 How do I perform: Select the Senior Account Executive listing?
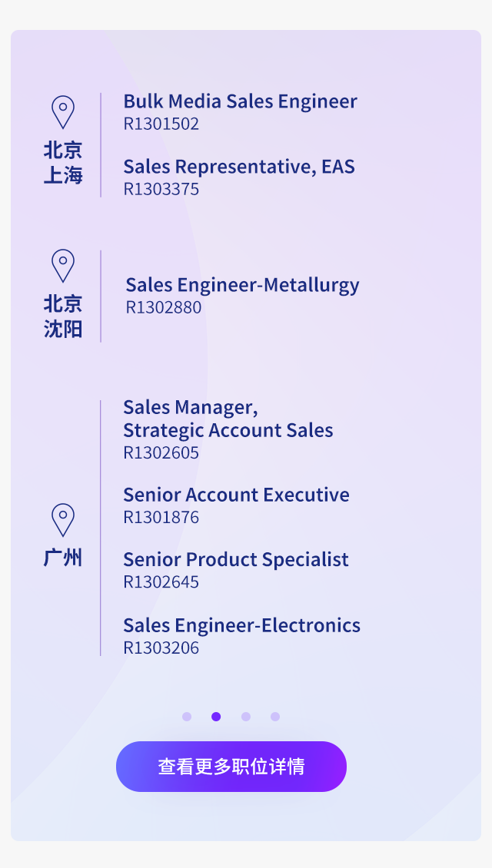coord(236,495)
